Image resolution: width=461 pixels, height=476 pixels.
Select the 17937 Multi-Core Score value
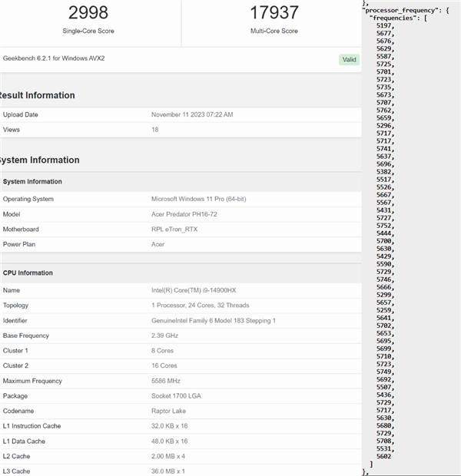coord(274,12)
